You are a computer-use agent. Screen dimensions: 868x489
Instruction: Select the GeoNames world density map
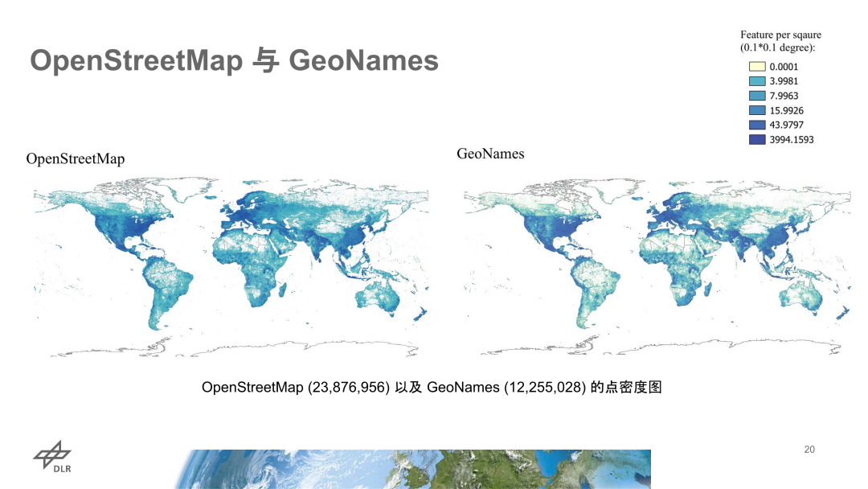click(x=657, y=266)
